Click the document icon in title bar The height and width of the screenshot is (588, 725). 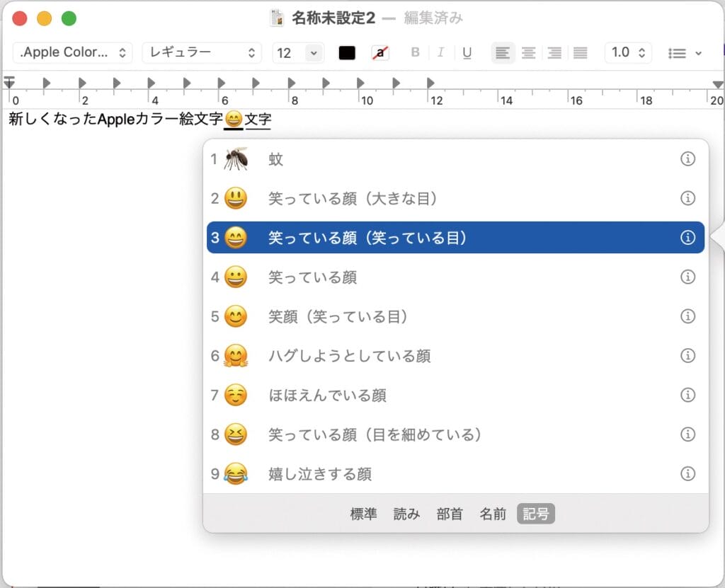277,18
